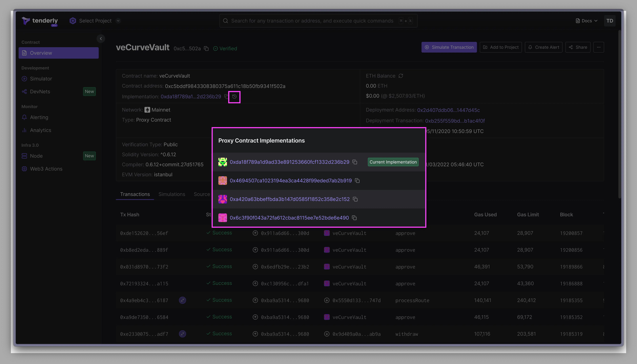Click the page vertical scrollbar
This screenshot has height=364, width=637.
click(x=619, y=114)
